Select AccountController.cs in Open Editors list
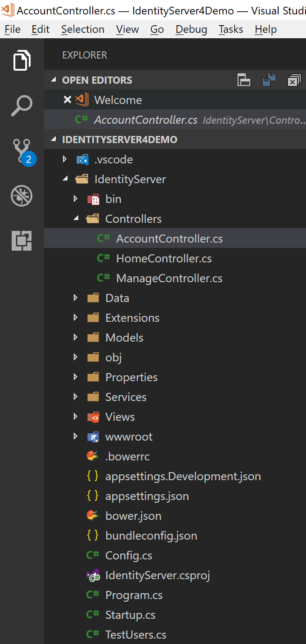 click(x=175, y=120)
